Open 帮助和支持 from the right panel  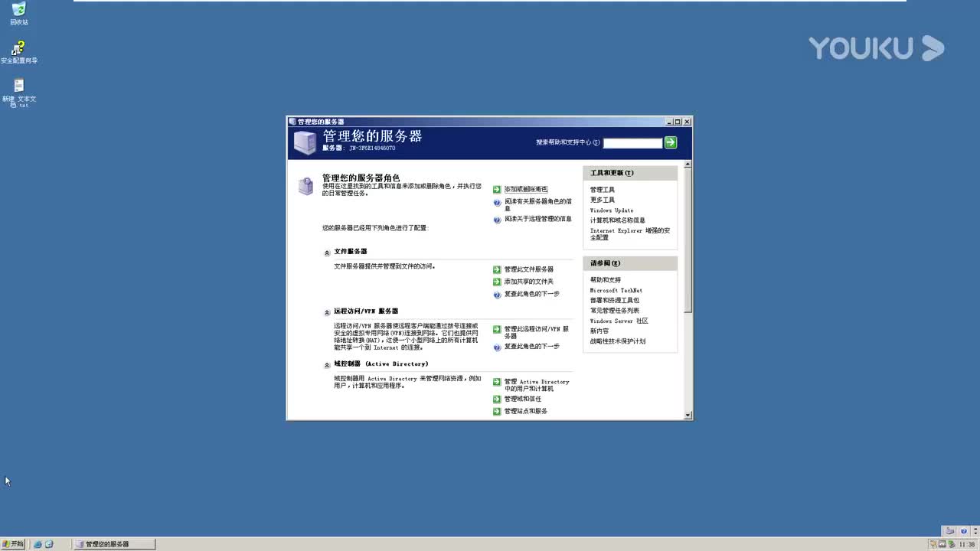pos(606,279)
